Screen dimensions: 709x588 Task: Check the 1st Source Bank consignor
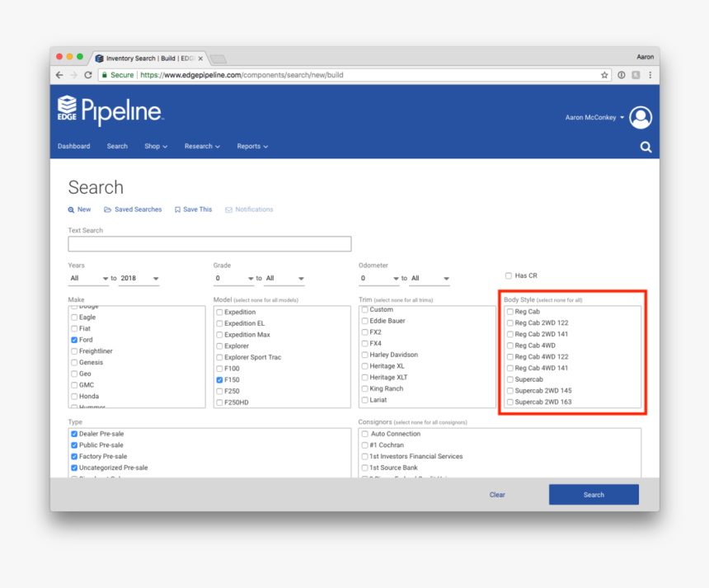point(364,468)
